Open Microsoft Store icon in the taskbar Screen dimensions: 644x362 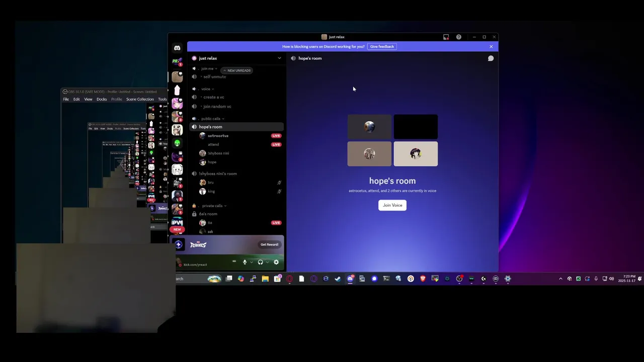(x=277, y=279)
